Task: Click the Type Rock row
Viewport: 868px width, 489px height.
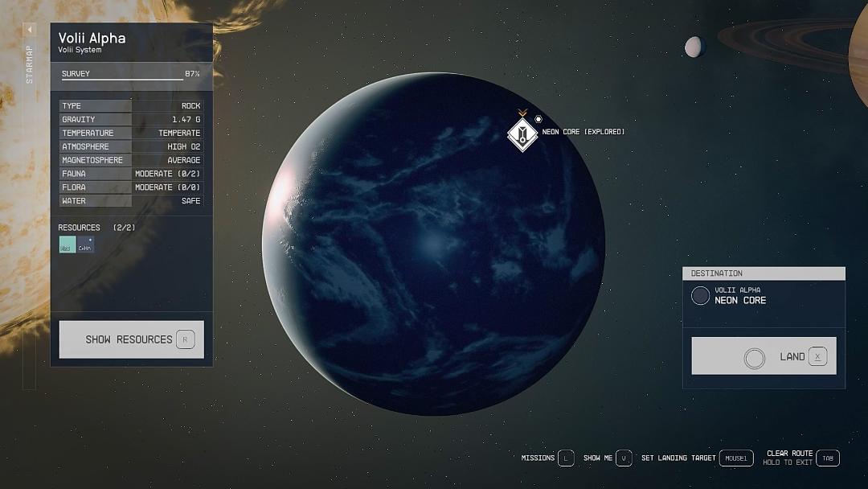Action: click(131, 106)
